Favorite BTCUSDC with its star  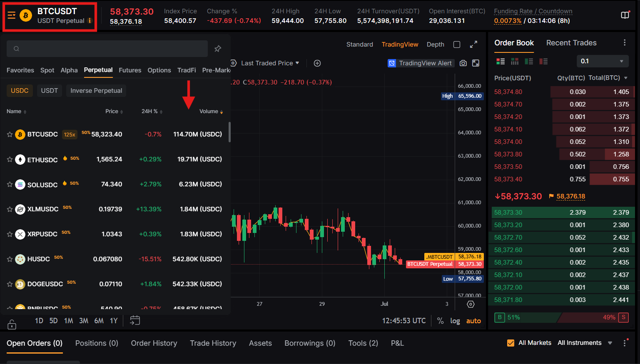pyautogui.click(x=10, y=134)
